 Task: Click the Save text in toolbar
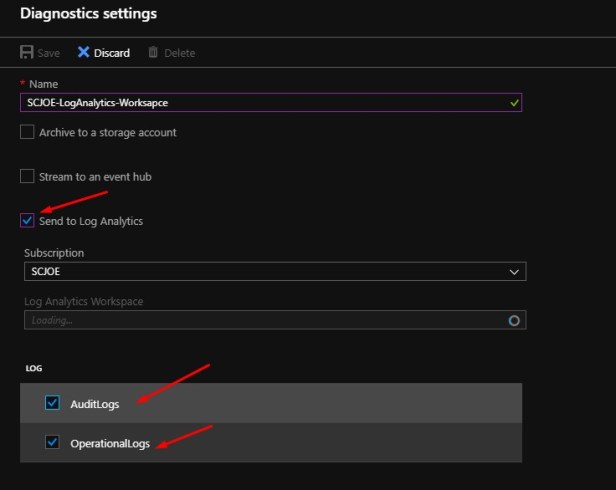(48, 53)
